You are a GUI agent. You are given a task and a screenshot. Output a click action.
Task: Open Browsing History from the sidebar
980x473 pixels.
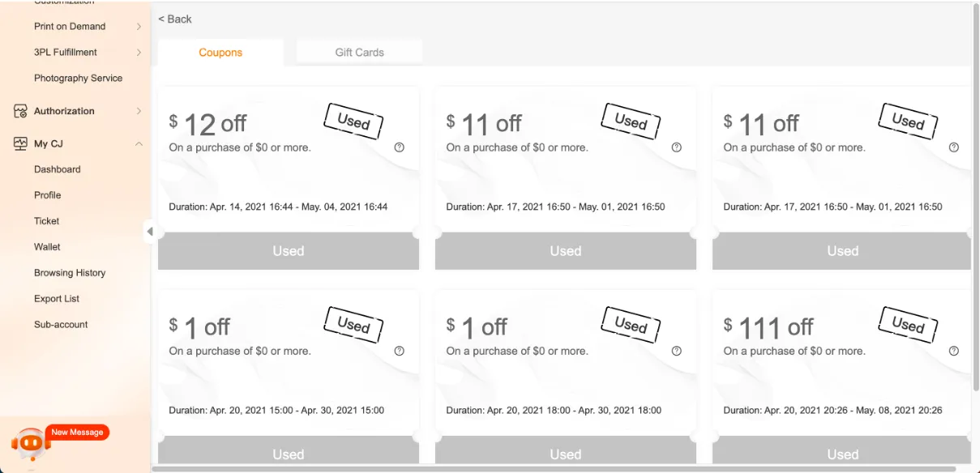point(70,273)
